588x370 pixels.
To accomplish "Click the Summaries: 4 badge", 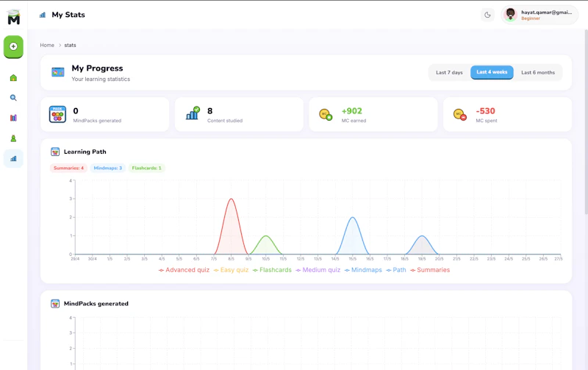I will pyautogui.click(x=68, y=168).
